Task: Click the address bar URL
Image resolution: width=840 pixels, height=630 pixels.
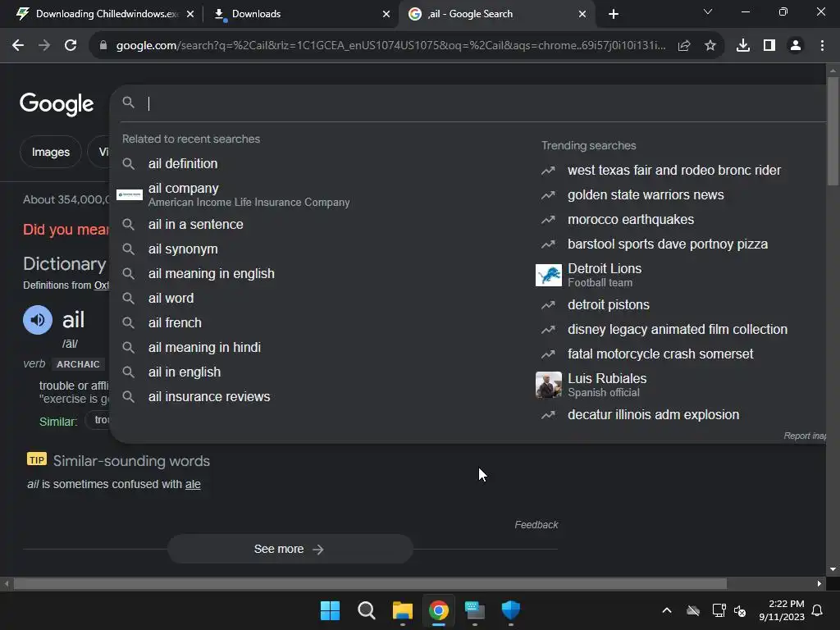Action: pos(390,46)
